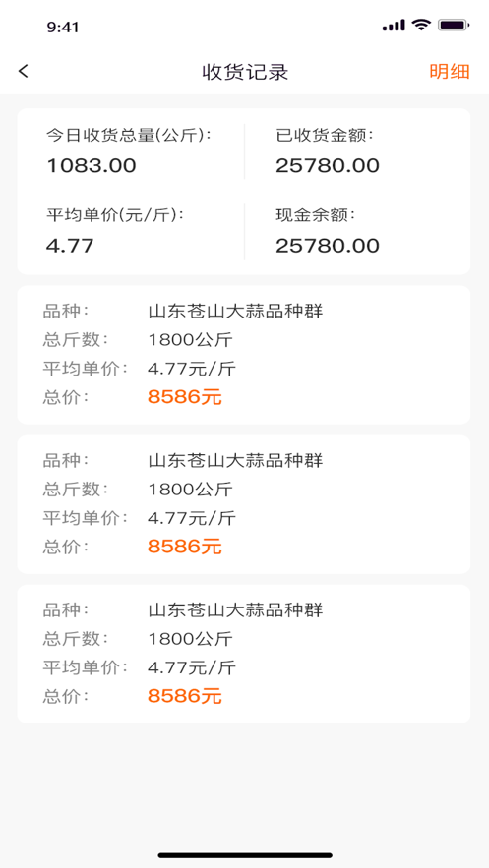
Task: Tap 已收货金额 value 25780.00
Action: pyautogui.click(x=328, y=165)
